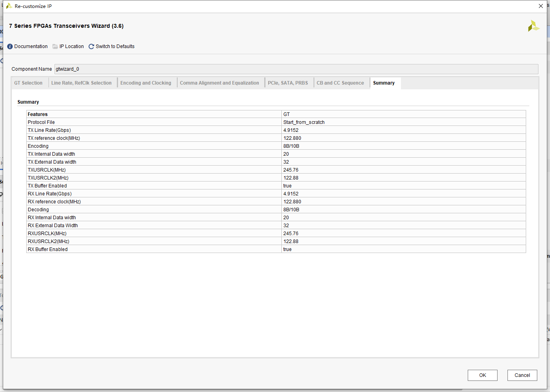Click the RX Line Rate value 4.9152
550x392 pixels.
[x=291, y=194]
